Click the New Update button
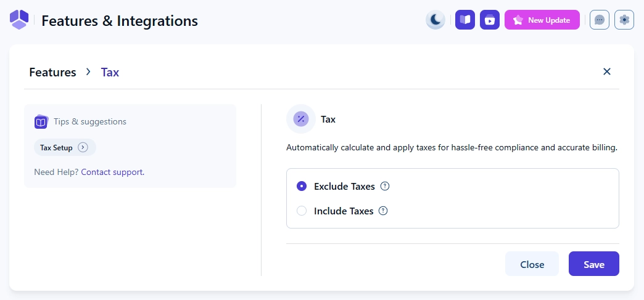The height and width of the screenshot is (300, 644). [542, 20]
